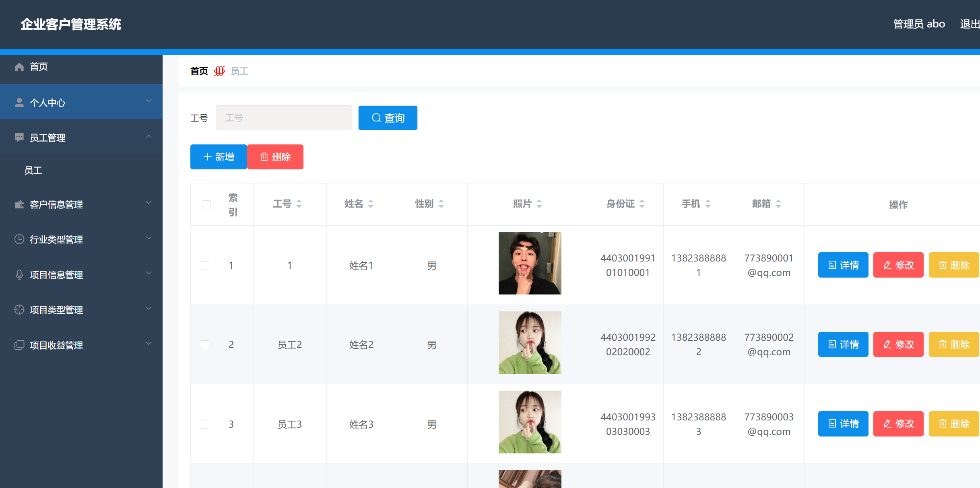Viewport: 980px width, 488px height.
Task: Sort table by the 工号 column arrows
Action: click(x=299, y=204)
